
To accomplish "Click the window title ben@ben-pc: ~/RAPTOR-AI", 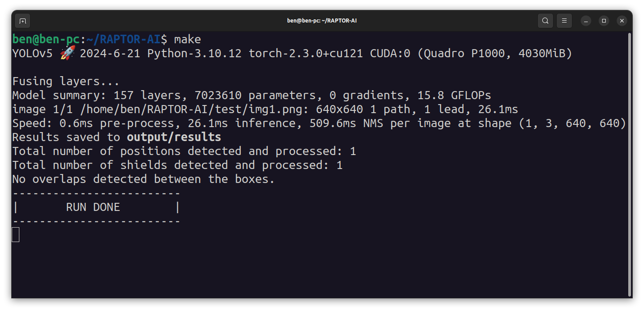I will coord(322,21).
